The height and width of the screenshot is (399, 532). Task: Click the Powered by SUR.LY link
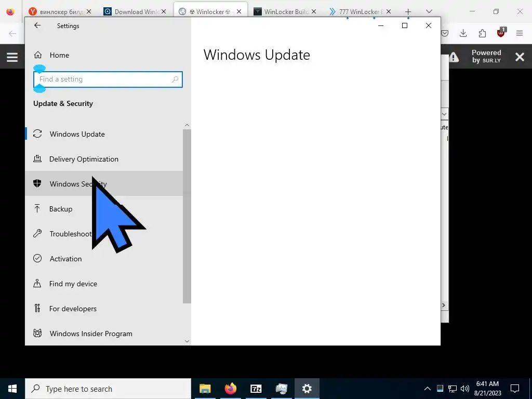pyautogui.click(x=486, y=56)
